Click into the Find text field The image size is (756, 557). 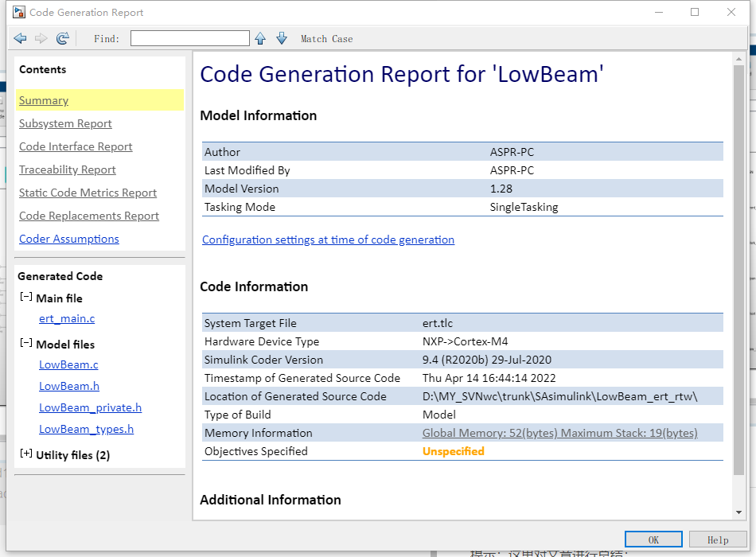[190, 38]
